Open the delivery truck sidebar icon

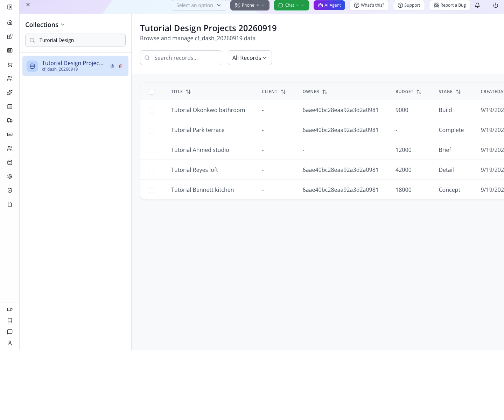[x=10, y=120]
